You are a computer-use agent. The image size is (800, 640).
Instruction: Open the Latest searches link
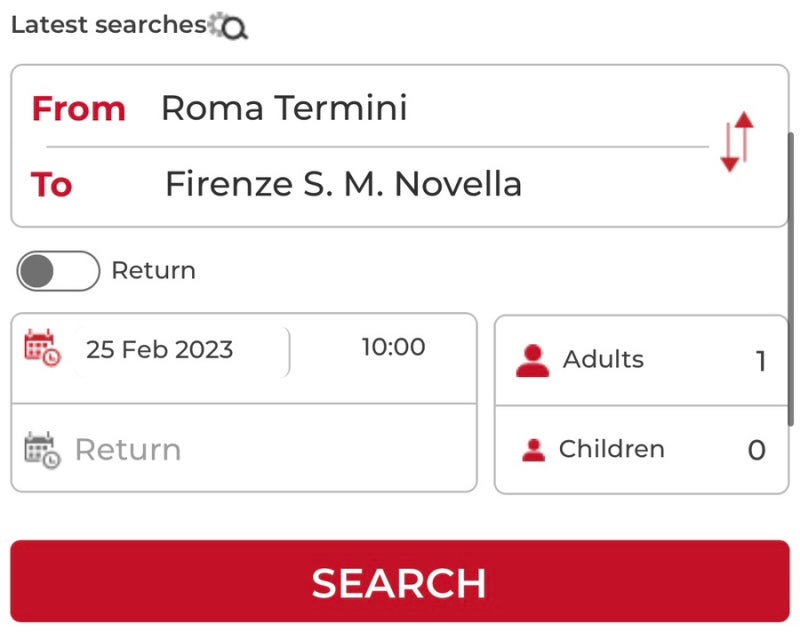tap(109, 25)
